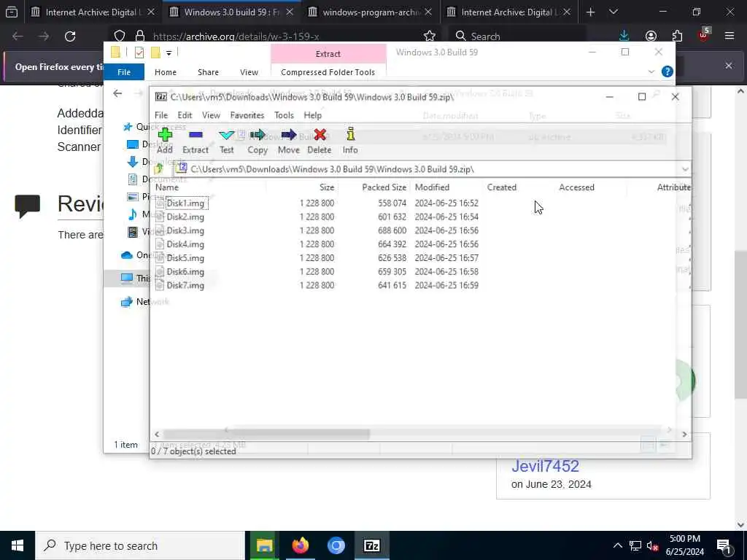Open the Share ribbon tab in File Explorer
Screen dimensions: 747x560
click(x=208, y=72)
